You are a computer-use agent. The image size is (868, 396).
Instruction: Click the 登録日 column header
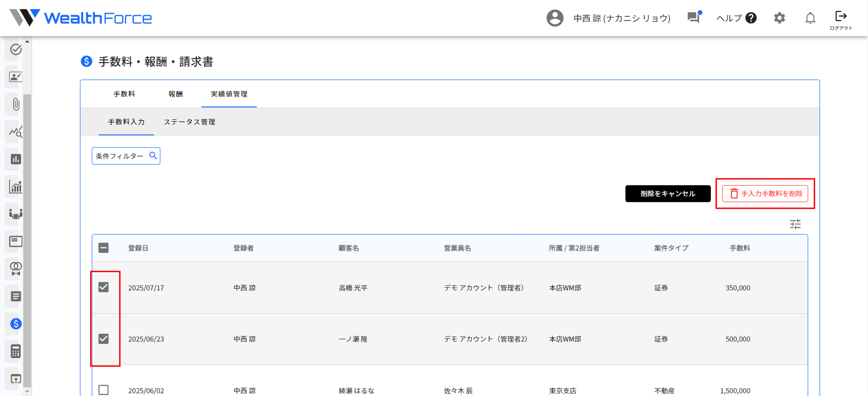138,248
